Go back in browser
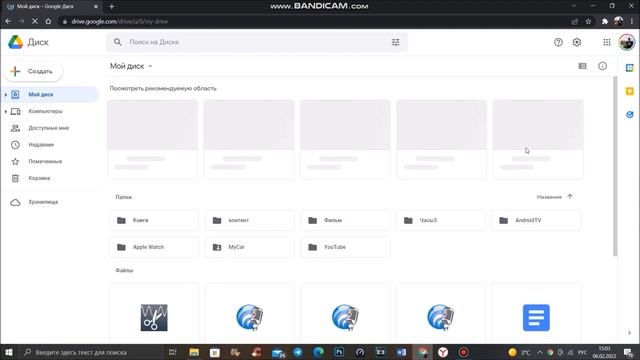This screenshot has width=640, height=360. 8,21
